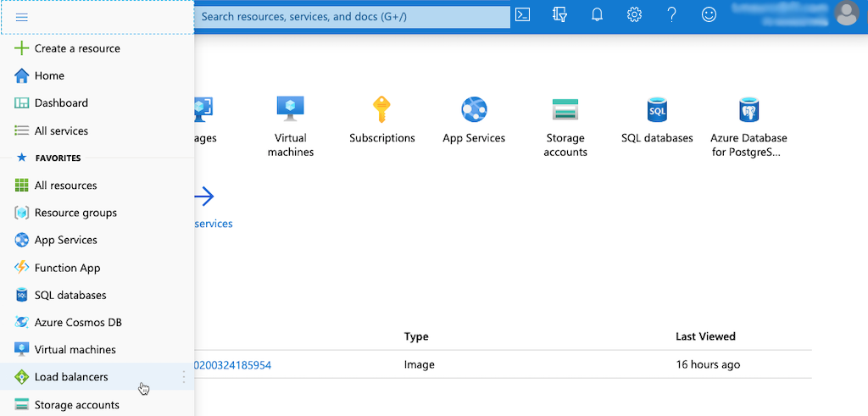This screenshot has width=868, height=416.
Task: Click the Dashboard icon in sidebar
Action: 21,103
